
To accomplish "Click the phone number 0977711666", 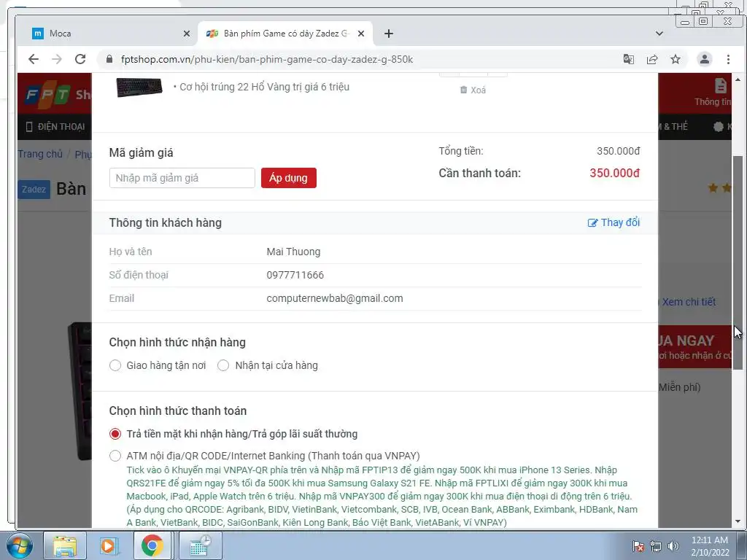I will (295, 275).
